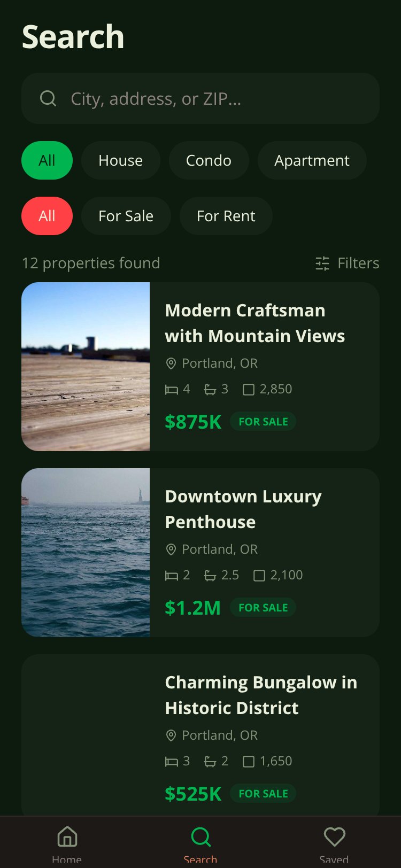Click location pin icon on Modern Craftsman listing
The image size is (401, 868).
click(171, 363)
